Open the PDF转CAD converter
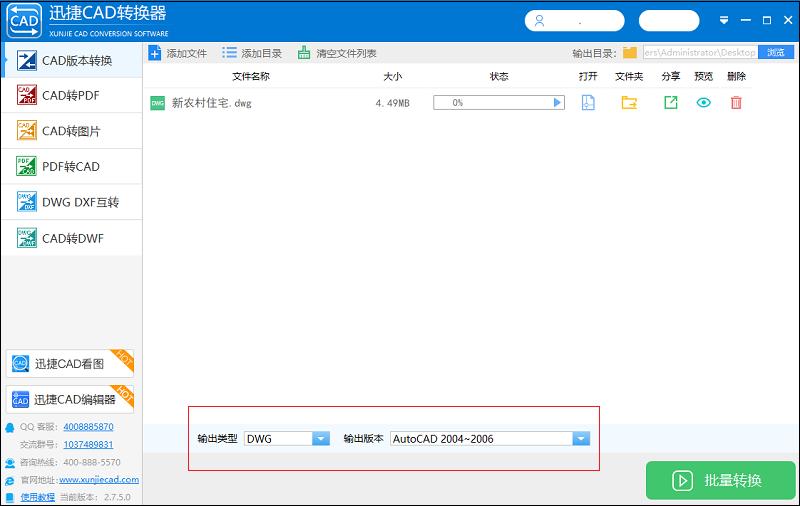 coord(72,166)
